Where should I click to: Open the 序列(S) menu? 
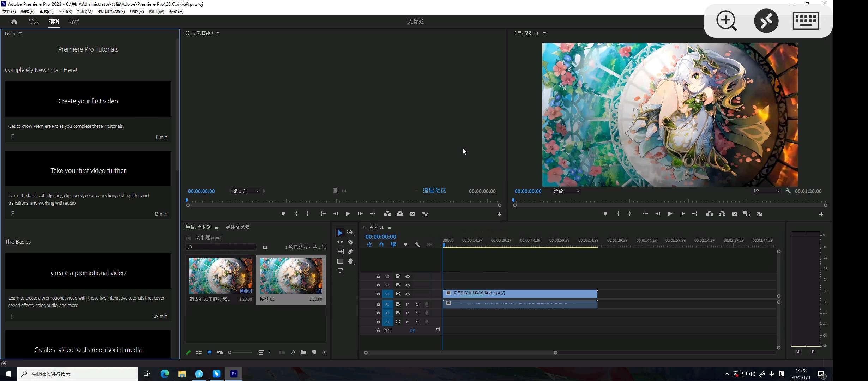pyautogui.click(x=65, y=11)
